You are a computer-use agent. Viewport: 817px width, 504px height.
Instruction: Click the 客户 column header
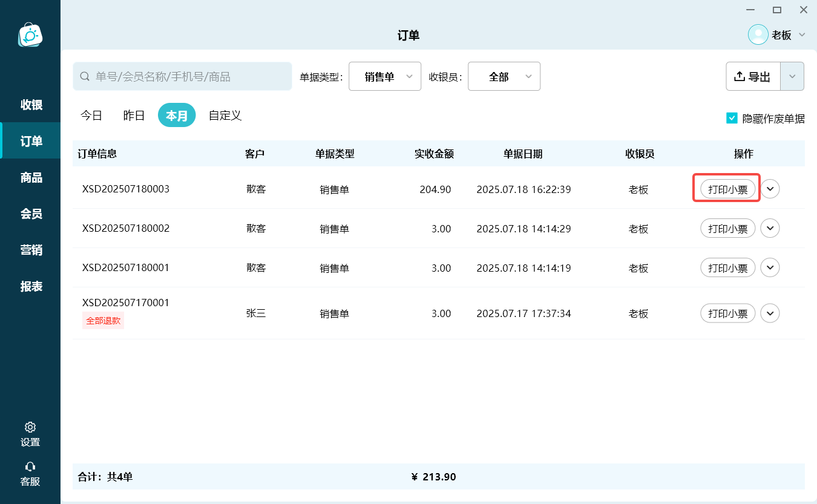point(255,154)
